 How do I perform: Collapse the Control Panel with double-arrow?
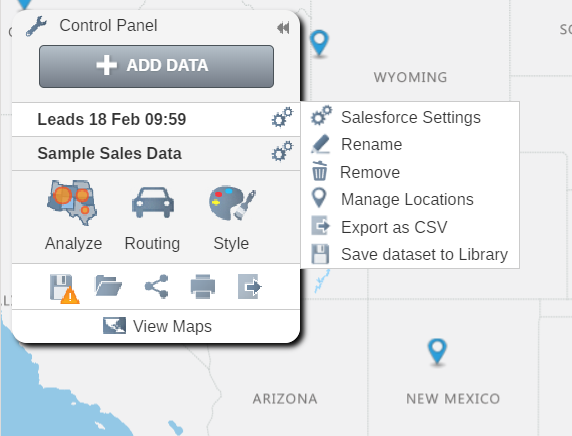[283, 28]
